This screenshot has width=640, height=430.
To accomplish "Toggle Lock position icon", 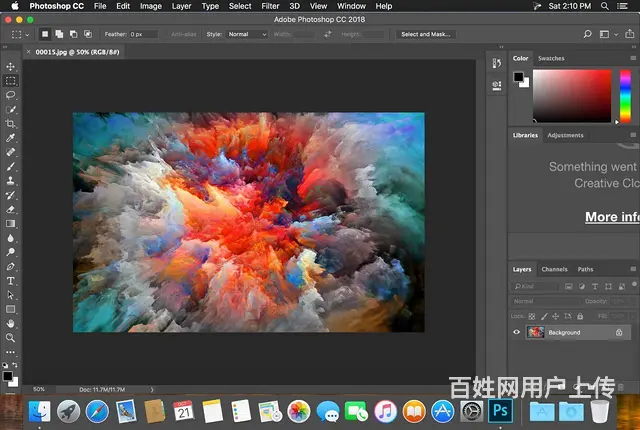I will pyautogui.click(x=556, y=316).
